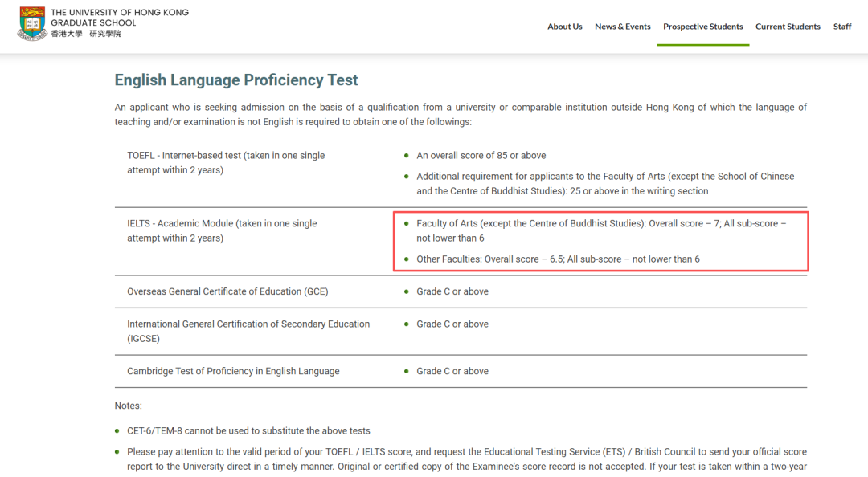This screenshot has height=477, width=868.
Task: Click the Overseas General Certificate of Education label
Action: tap(227, 291)
